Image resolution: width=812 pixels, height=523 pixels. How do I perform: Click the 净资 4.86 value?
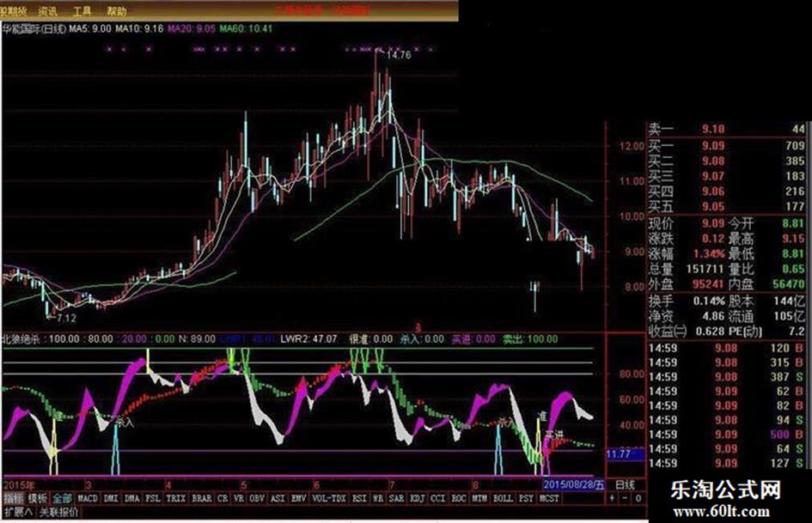(713, 316)
